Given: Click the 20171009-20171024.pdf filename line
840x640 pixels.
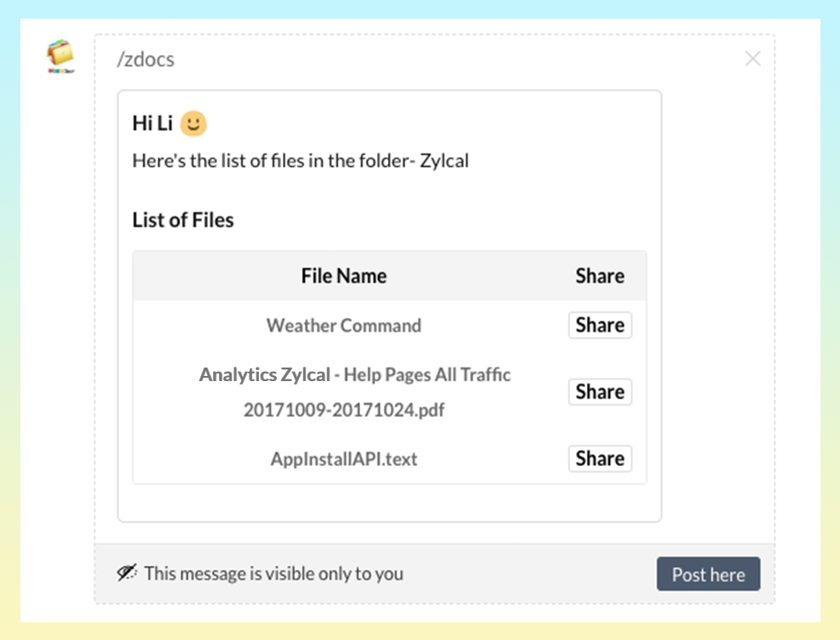Looking at the screenshot, I should tap(344, 411).
